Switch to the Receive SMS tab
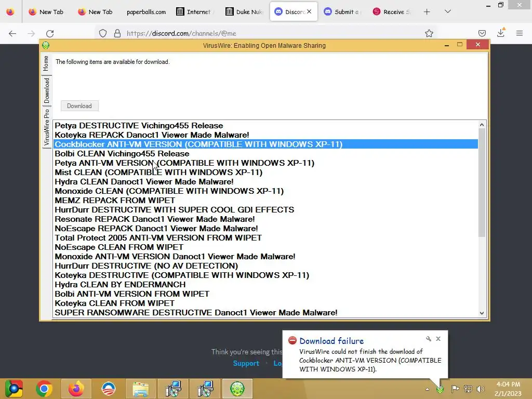The width and height of the screenshot is (532, 399). pyautogui.click(x=392, y=12)
